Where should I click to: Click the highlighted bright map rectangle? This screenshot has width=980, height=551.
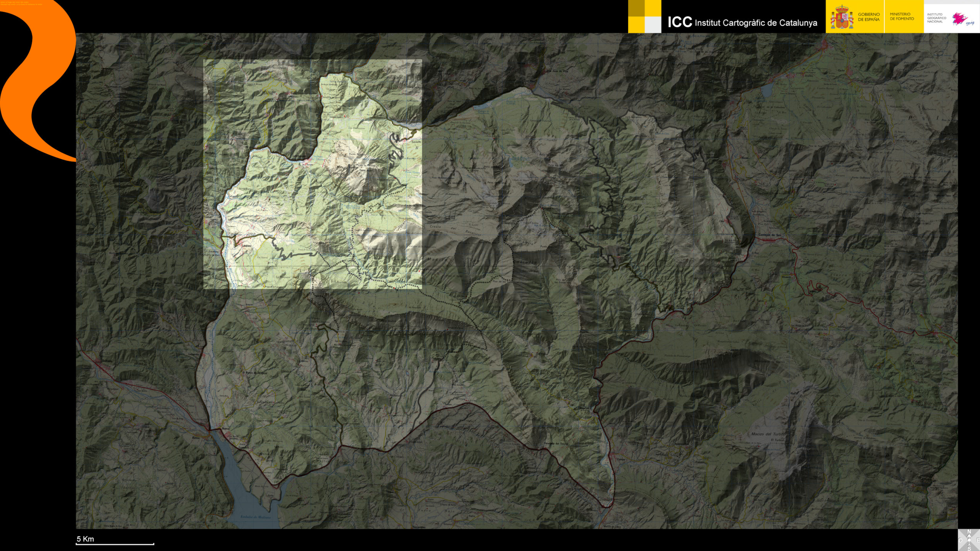312,174
